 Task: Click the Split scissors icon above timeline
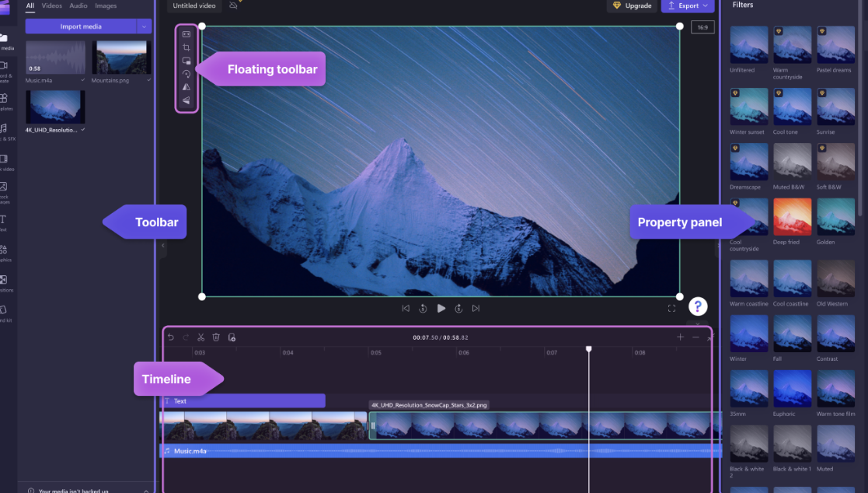click(x=200, y=337)
